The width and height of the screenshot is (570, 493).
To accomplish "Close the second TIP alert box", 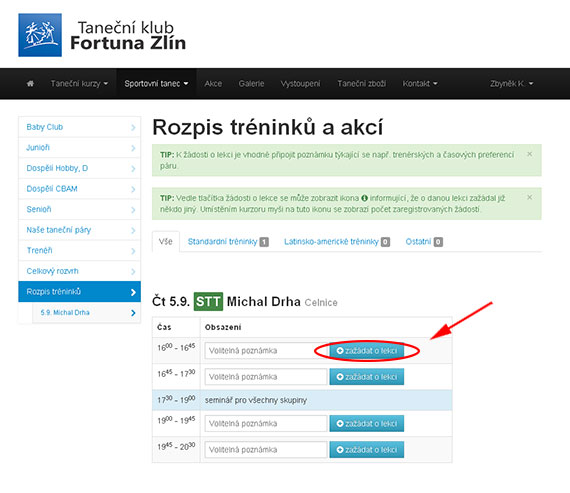I will click(530, 197).
